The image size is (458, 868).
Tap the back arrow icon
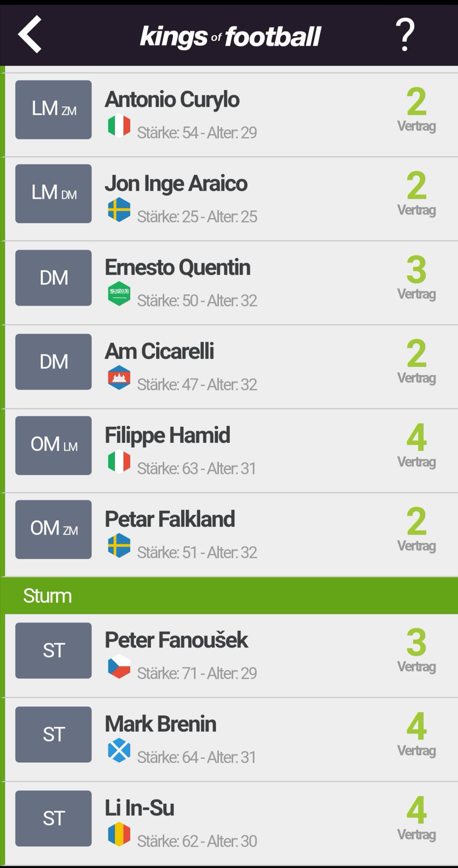[x=30, y=34]
